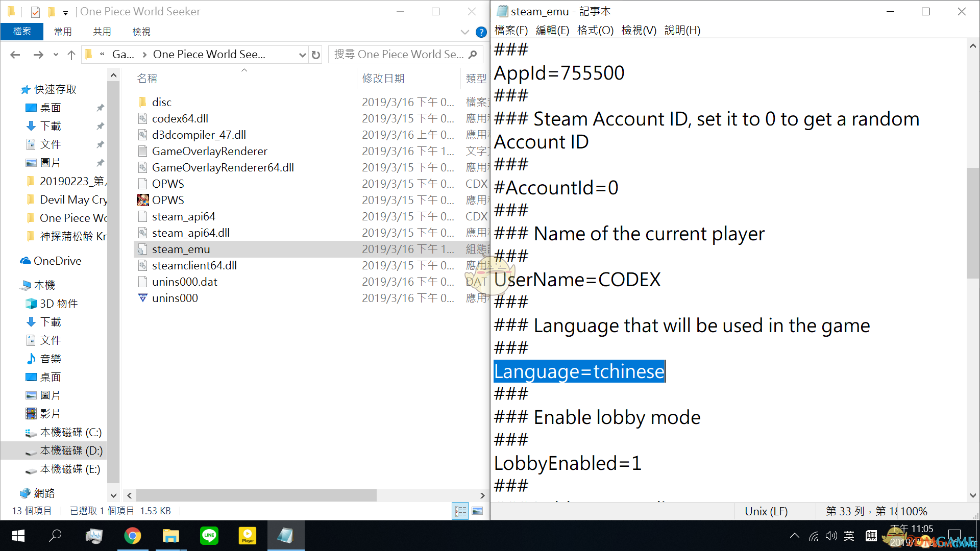Switch to the 共用 ribbon tab

click(x=102, y=32)
